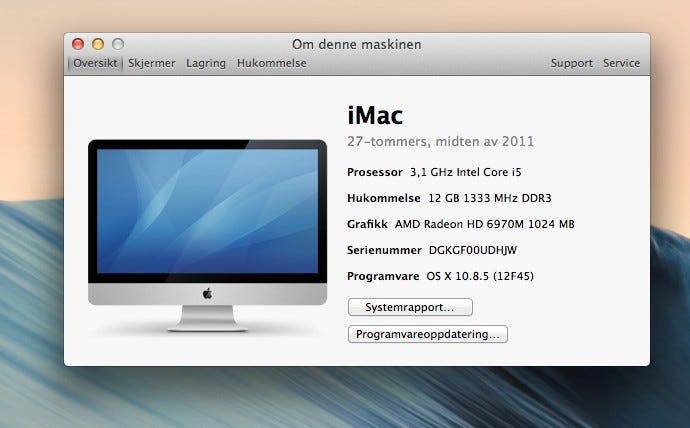Open the Support section
This screenshot has height=428, width=690.
coord(572,63)
